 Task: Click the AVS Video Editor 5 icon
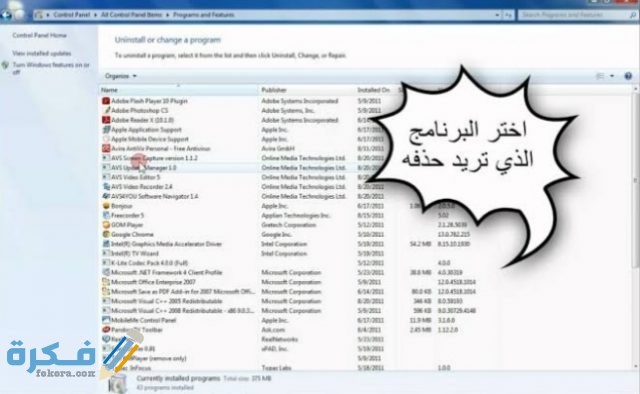pos(106,177)
